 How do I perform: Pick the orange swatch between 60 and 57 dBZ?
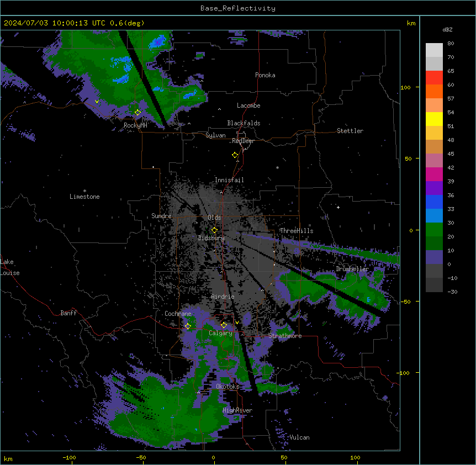[x=434, y=91]
